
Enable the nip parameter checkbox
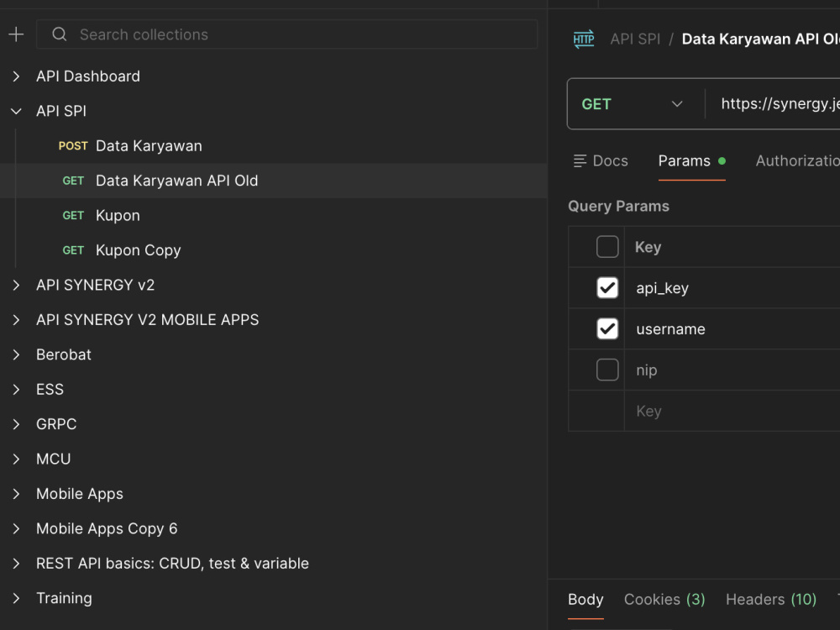point(607,370)
